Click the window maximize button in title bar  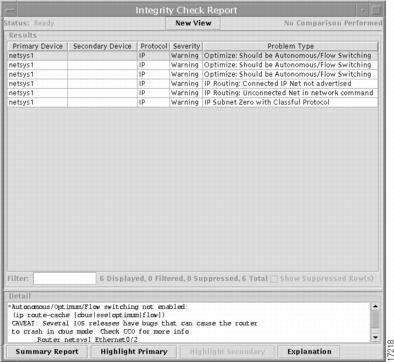[377, 11]
